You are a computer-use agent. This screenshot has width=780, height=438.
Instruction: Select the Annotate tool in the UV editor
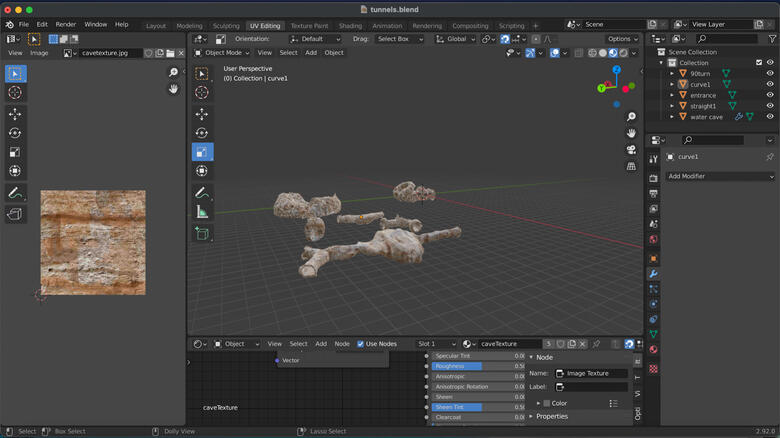15,193
